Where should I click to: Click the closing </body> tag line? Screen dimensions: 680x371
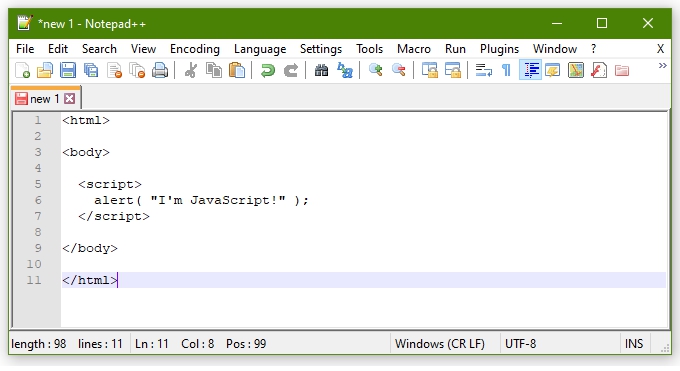pos(90,248)
